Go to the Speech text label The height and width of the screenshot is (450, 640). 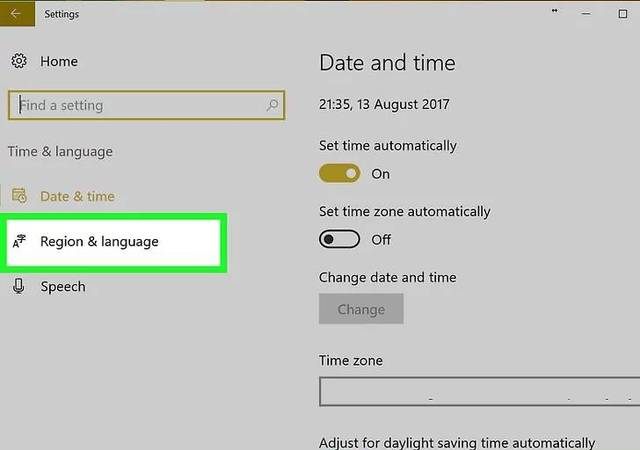coord(62,286)
